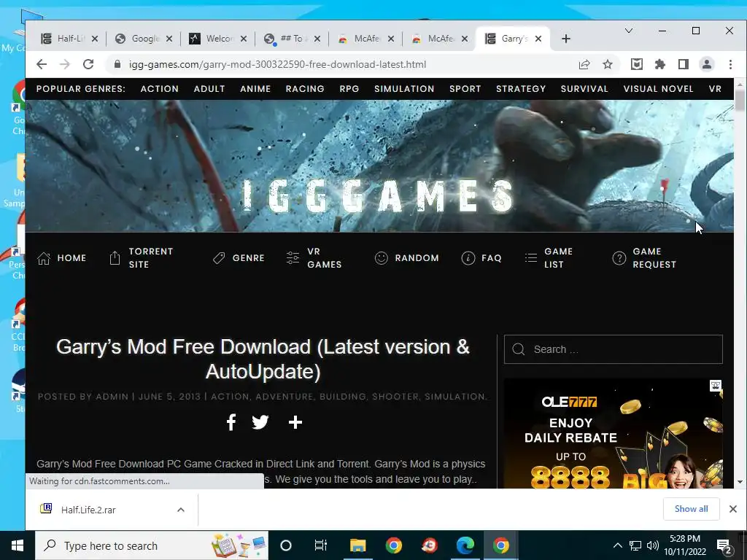Share the article on Twitter
The width and height of the screenshot is (747, 560).
260,422
